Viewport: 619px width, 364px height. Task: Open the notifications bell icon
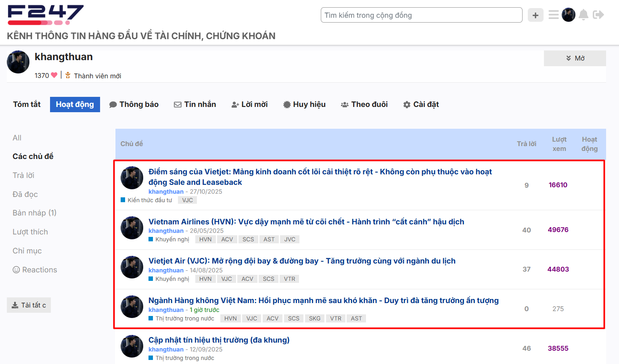[583, 15]
